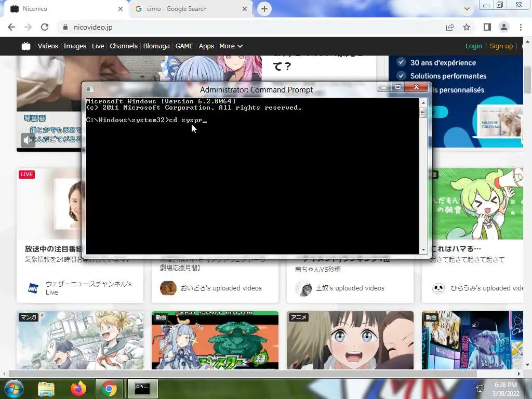
Task: Open Chrome's side panel icon
Action: pos(487,27)
